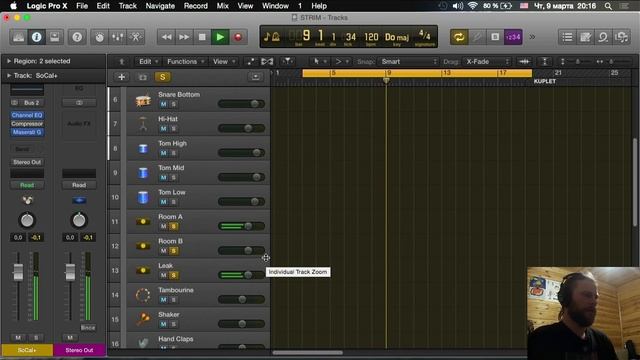Screen dimensions: 640x360
Task: Open the Record menu
Action: coord(196,6)
